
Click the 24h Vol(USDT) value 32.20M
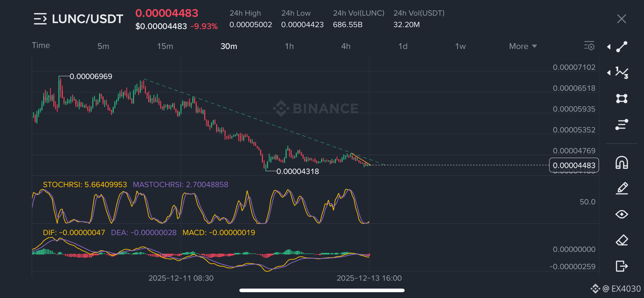(406, 24)
